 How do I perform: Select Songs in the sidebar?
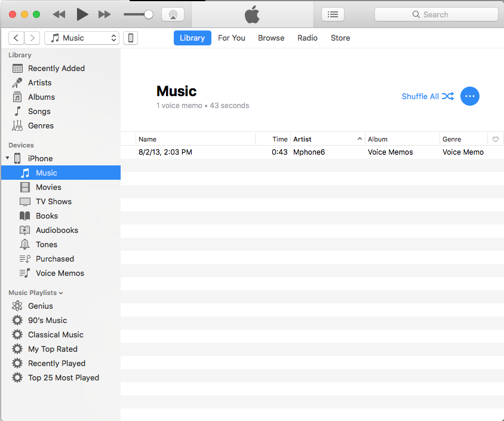click(x=61, y=111)
